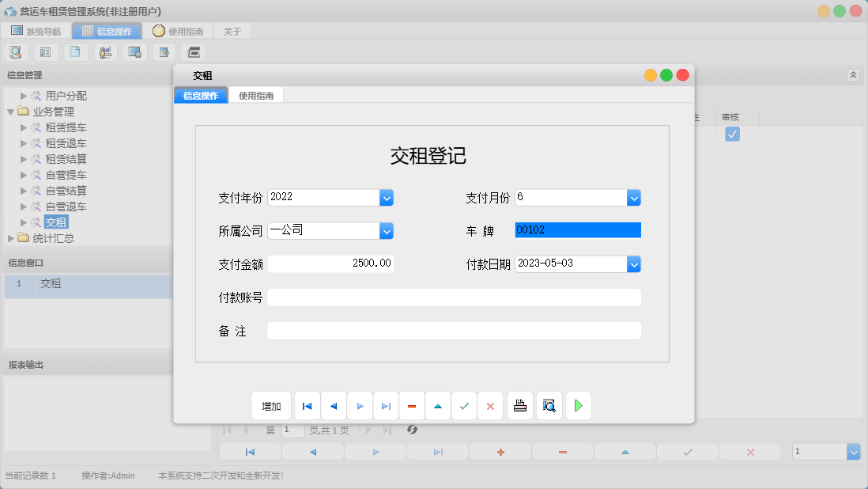Toggle the 审核 checkbox in the grid

click(732, 134)
